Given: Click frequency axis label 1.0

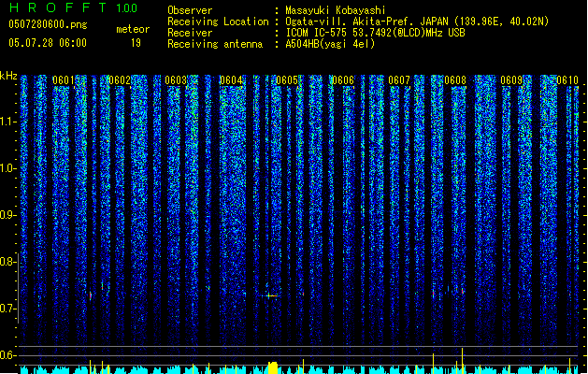Looking at the screenshot, I should click(x=8, y=168).
